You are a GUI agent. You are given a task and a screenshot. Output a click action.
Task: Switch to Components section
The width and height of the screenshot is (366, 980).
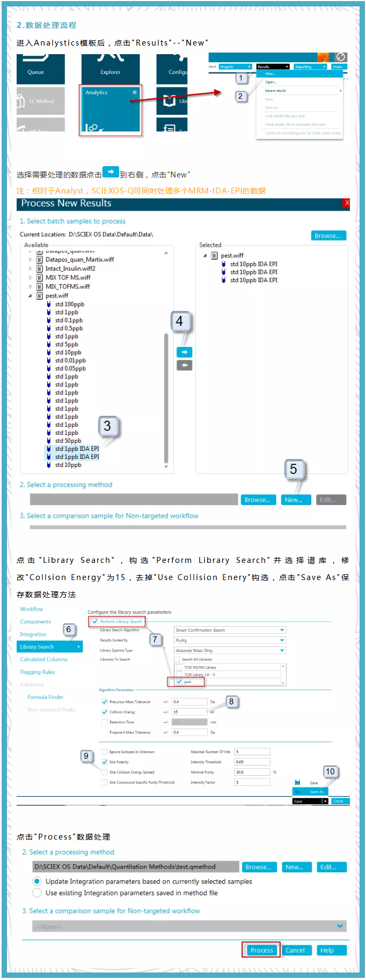click(35, 622)
